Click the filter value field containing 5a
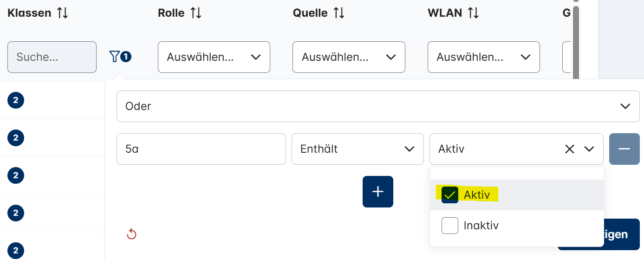Image resolution: width=644 pixels, height=259 pixels. click(201, 149)
